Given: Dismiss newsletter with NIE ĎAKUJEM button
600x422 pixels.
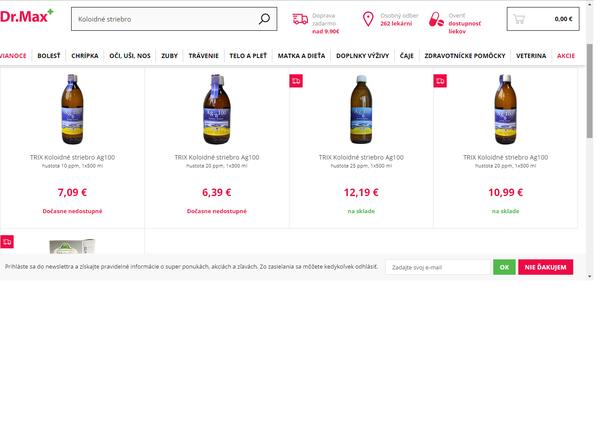Looking at the screenshot, I should (x=545, y=267).
